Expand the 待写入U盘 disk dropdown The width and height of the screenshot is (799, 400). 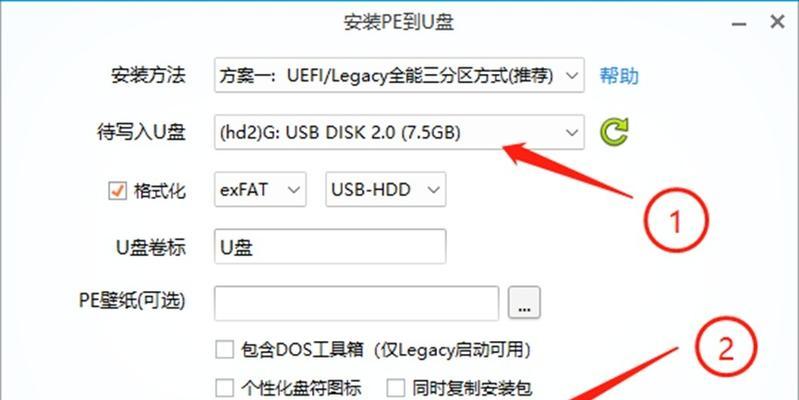click(x=399, y=132)
